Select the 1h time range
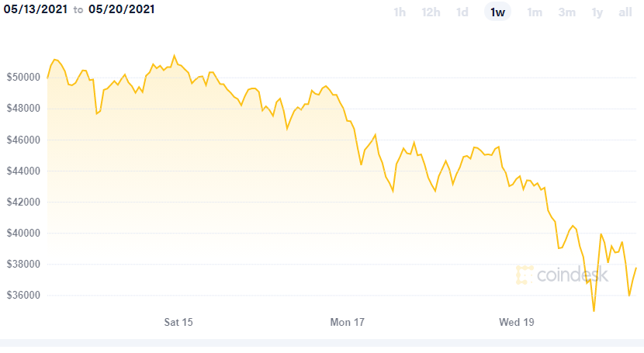Image resolution: width=644 pixels, height=353 pixels. (400, 12)
